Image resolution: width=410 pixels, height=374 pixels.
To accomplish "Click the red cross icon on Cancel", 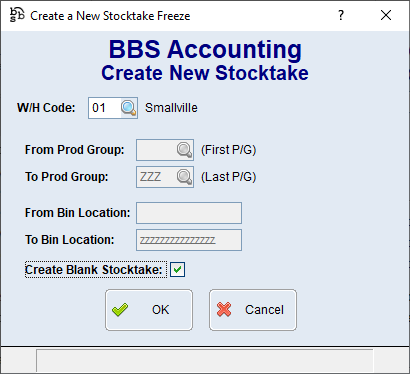I will point(224,310).
